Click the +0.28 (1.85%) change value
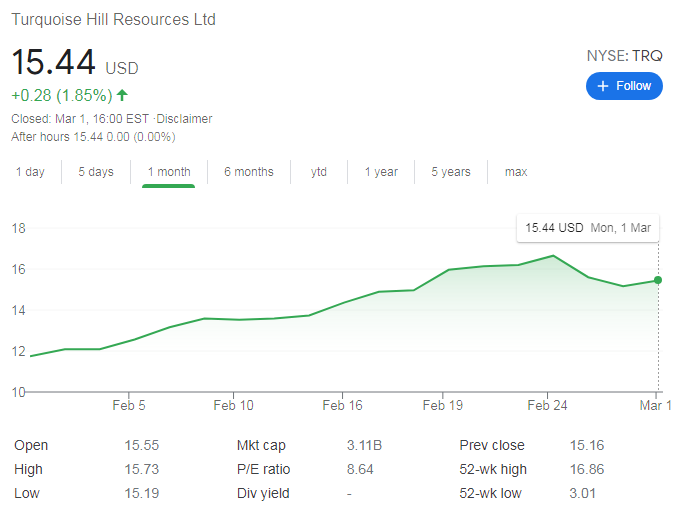 (62, 96)
